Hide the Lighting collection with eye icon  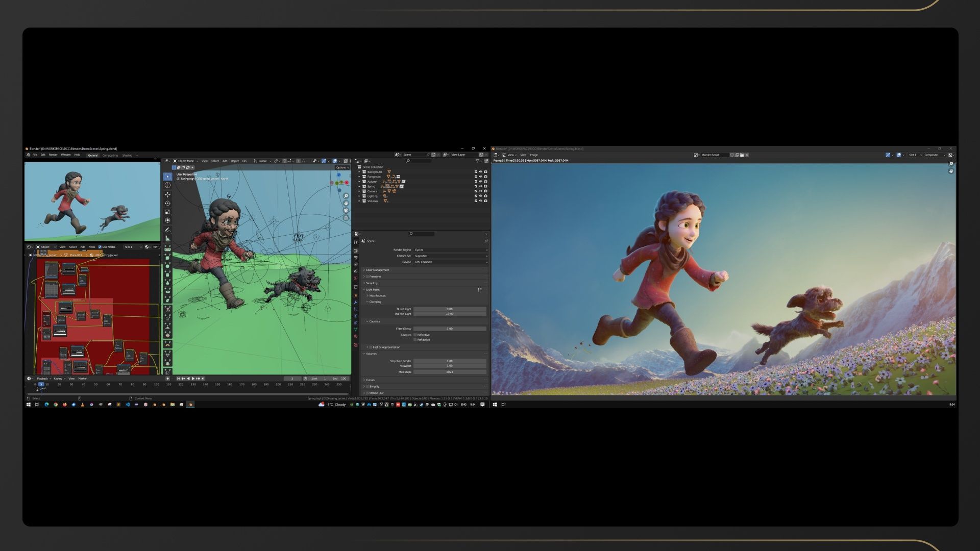pos(480,196)
